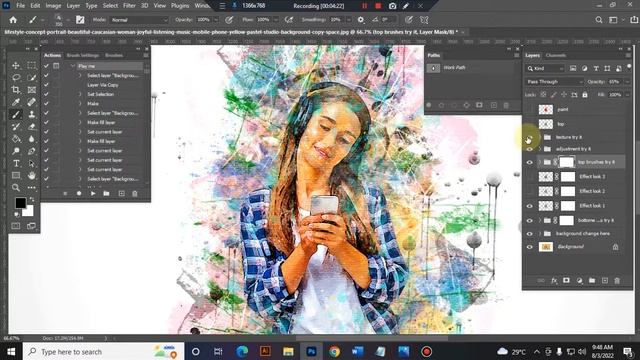
Task: Open the Image menu
Action: [x=53, y=6]
